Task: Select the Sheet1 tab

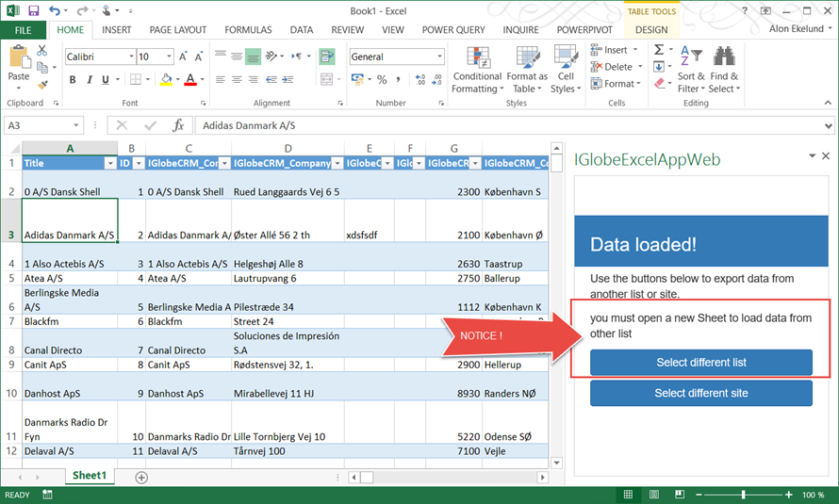Action: click(90, 476)
